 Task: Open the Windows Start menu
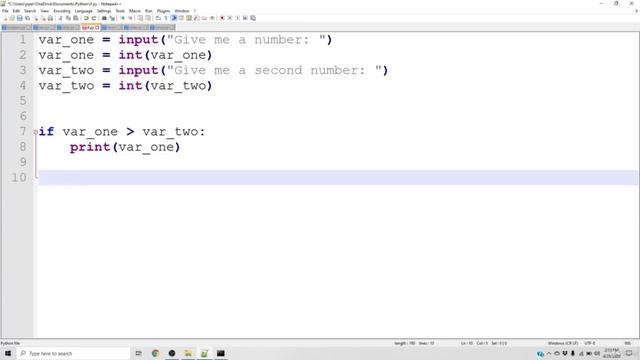tap(8, 353)
